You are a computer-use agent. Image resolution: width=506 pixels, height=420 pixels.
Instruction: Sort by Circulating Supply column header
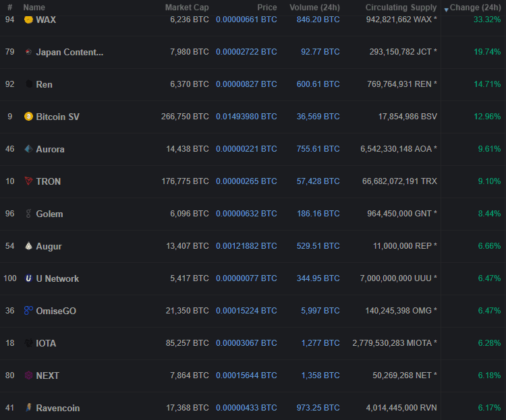(401, 7)
